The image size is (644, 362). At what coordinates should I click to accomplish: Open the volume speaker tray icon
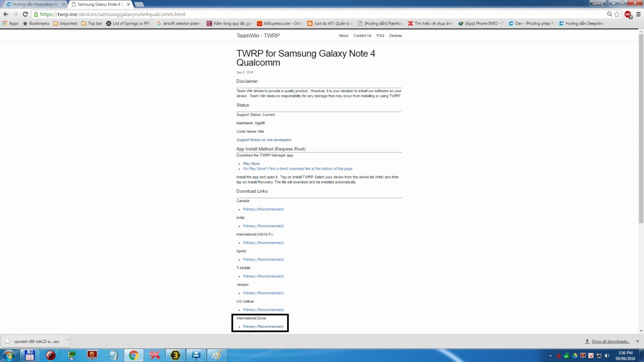click(607, 356)
